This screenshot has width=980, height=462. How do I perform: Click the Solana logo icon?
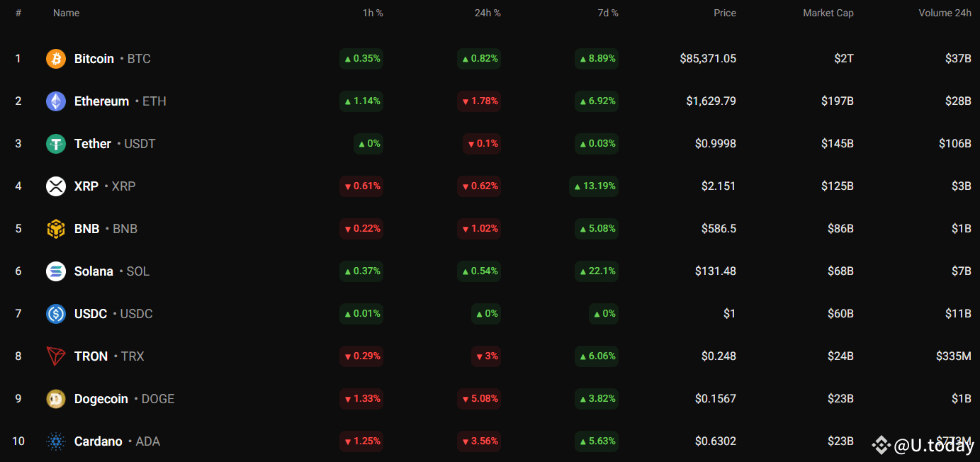(x=56, y=271)
